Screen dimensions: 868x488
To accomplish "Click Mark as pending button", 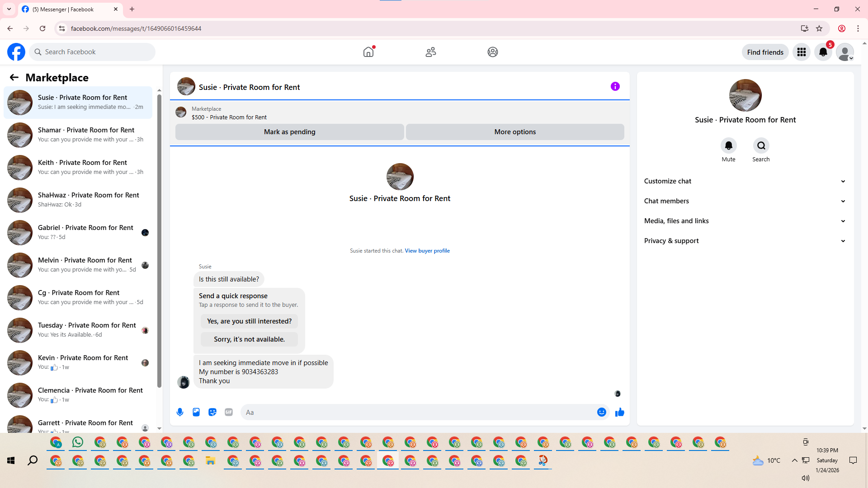I will (x=289, y=132).
